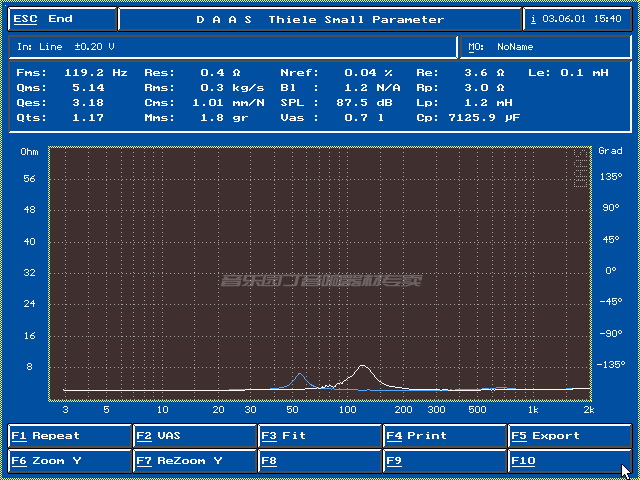Run F3 Fit on the curve

[319, 436]
